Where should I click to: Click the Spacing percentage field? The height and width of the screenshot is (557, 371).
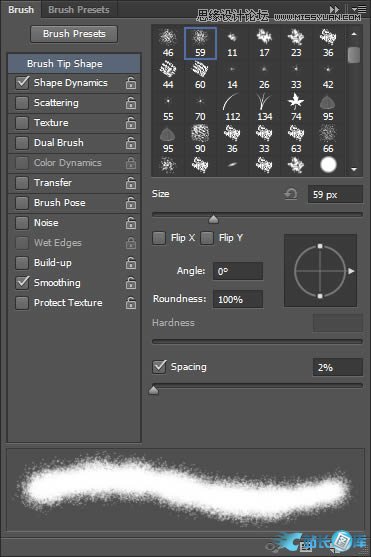tap(338, 367)
